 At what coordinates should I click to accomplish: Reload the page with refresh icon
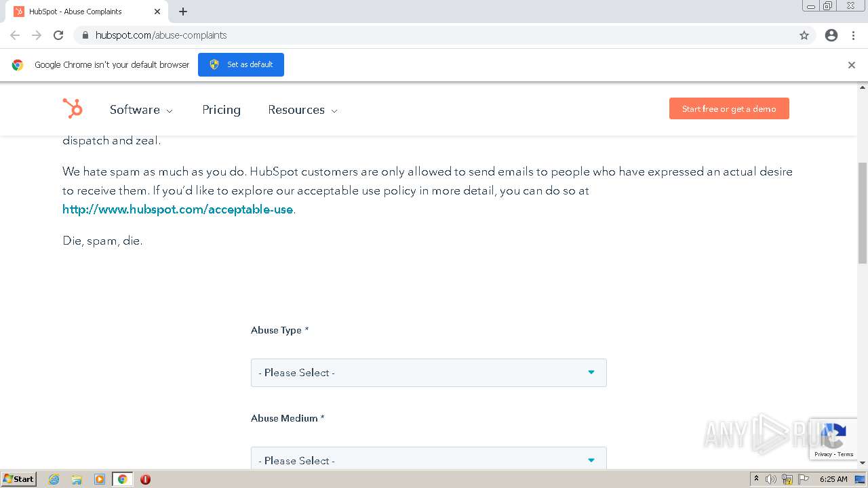click(58, 35)
